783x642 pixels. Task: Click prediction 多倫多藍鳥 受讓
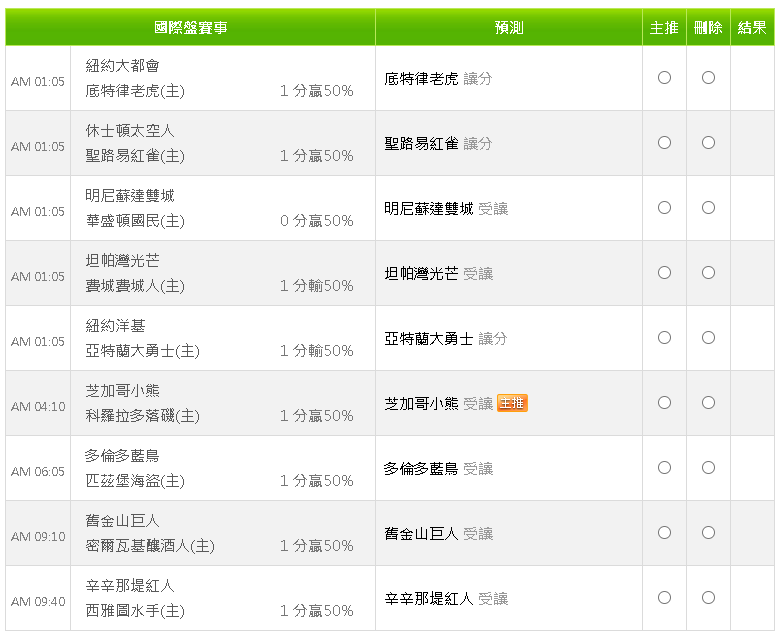tap(438, 469)
